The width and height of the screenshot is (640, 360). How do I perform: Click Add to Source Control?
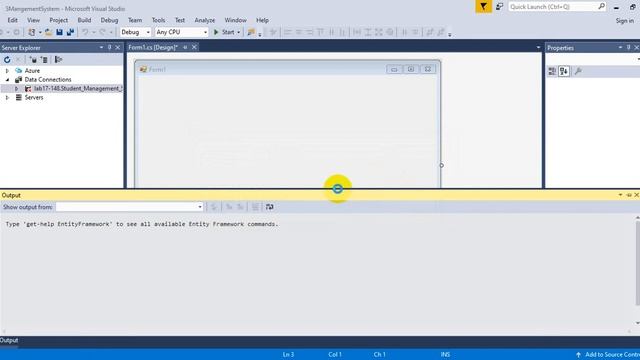click(608, 354)
